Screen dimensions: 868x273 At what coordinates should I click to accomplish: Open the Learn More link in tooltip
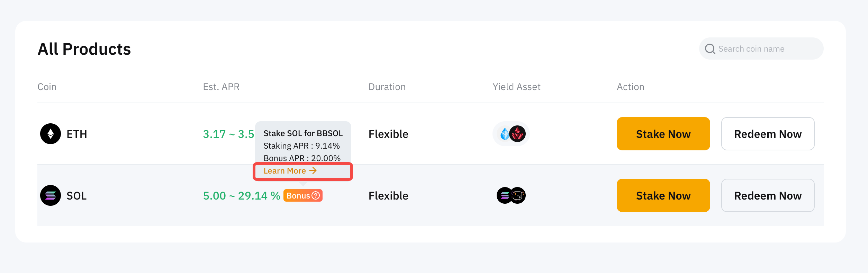click(285, 171)
